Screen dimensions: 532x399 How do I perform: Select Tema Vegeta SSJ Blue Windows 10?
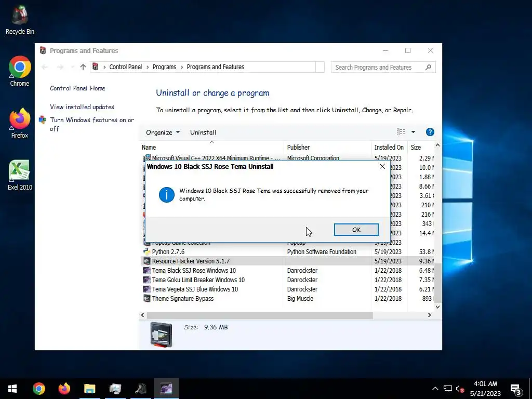[x=195, y=289]
